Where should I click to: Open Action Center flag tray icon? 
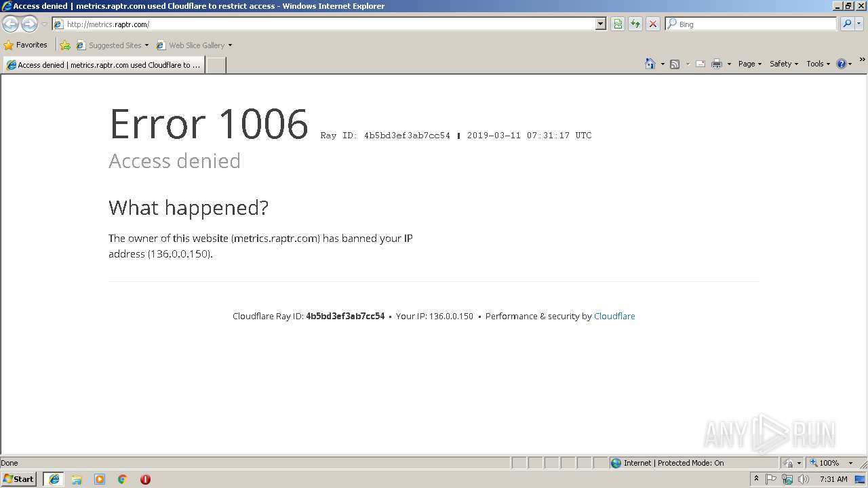tap(771, 479)
